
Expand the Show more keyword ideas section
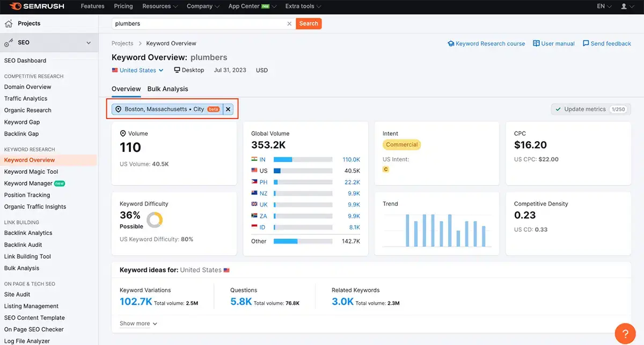click(137, 323)
